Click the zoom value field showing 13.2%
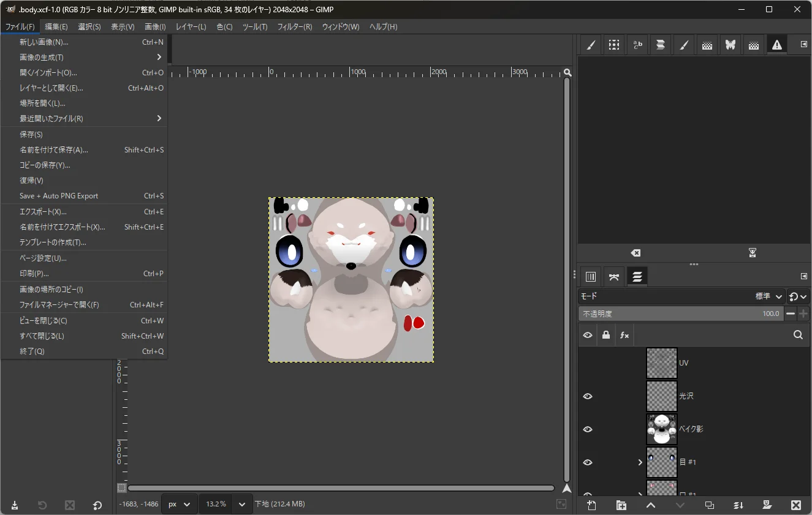812x515 pixels. coord(216,504)
